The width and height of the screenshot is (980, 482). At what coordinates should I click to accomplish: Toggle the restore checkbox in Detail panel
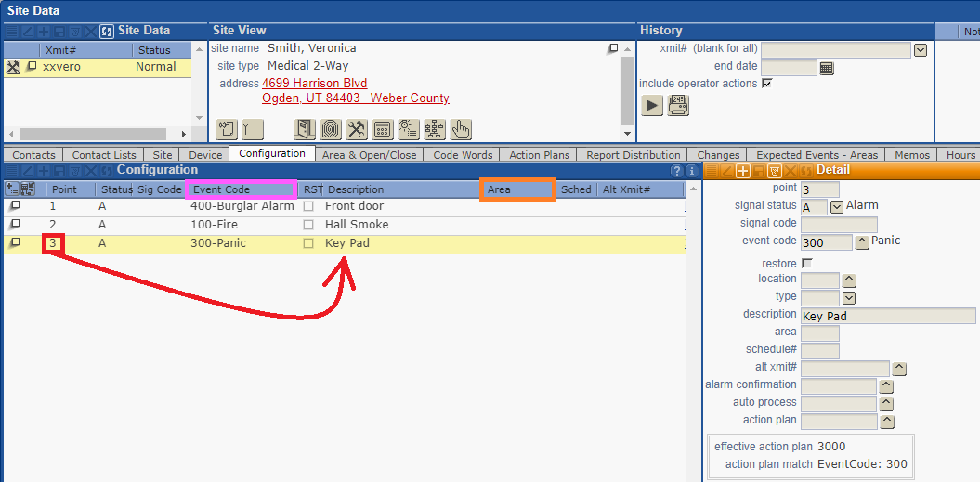(x=806, y=264)
